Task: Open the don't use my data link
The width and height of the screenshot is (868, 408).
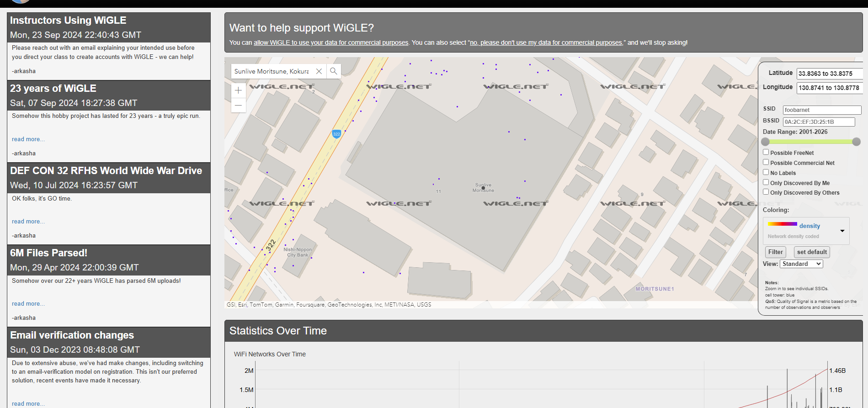Action: (x=546, y=42)
